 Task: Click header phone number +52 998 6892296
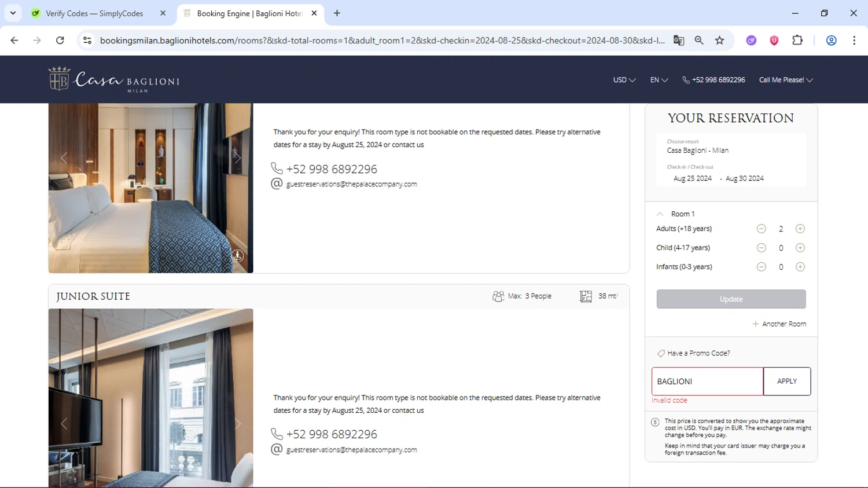tap(713, 80)
